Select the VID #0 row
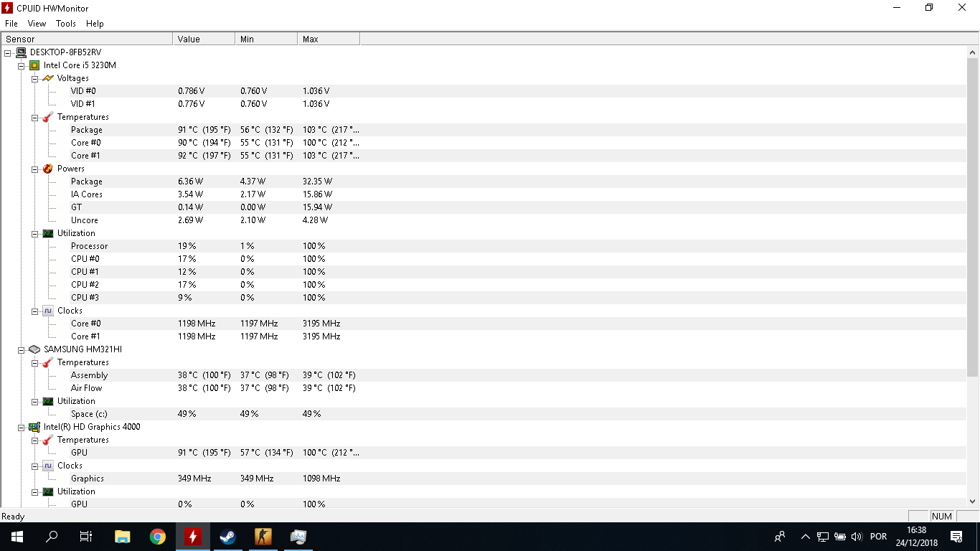The width and height of the screenshot is (980, 551). point(484,91)
